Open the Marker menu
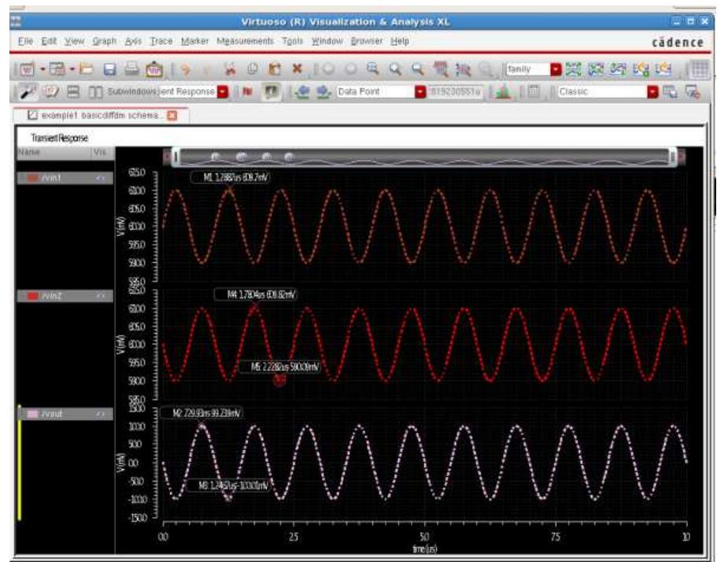The image size is (728, 562). 194,41
